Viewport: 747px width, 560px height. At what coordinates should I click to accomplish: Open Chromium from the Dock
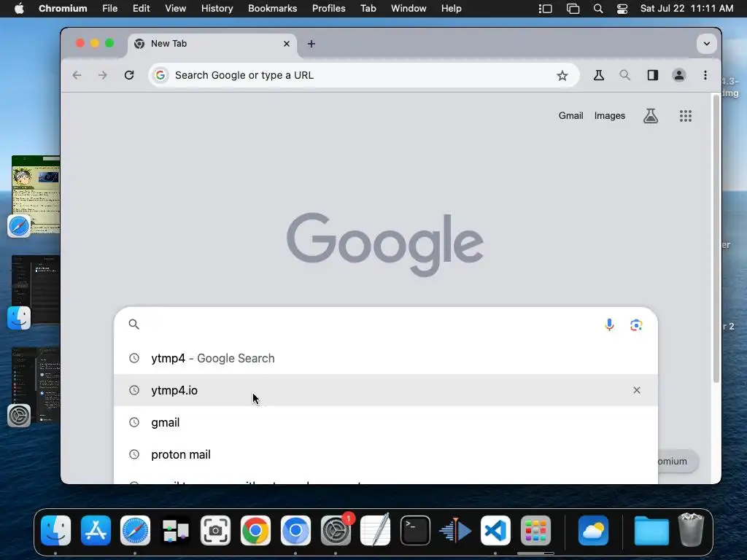[295, 531]
